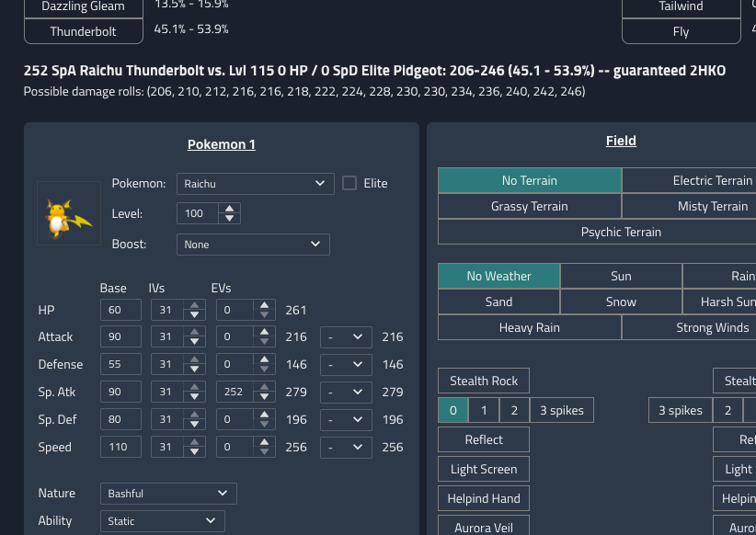This screenshot has width=756, height=535.
Task: Click the Sp. Def IVs stepper
Action: click(x=194, y=419)
